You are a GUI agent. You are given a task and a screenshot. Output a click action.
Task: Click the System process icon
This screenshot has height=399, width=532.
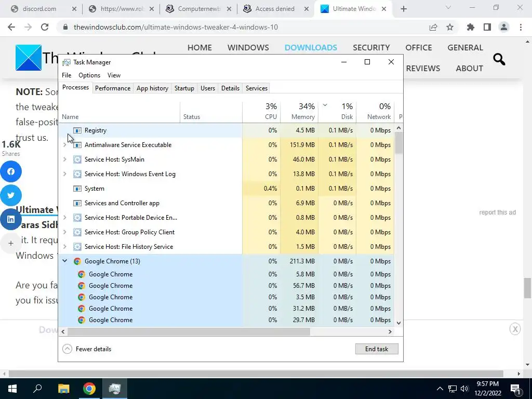[x=77, y=189]
